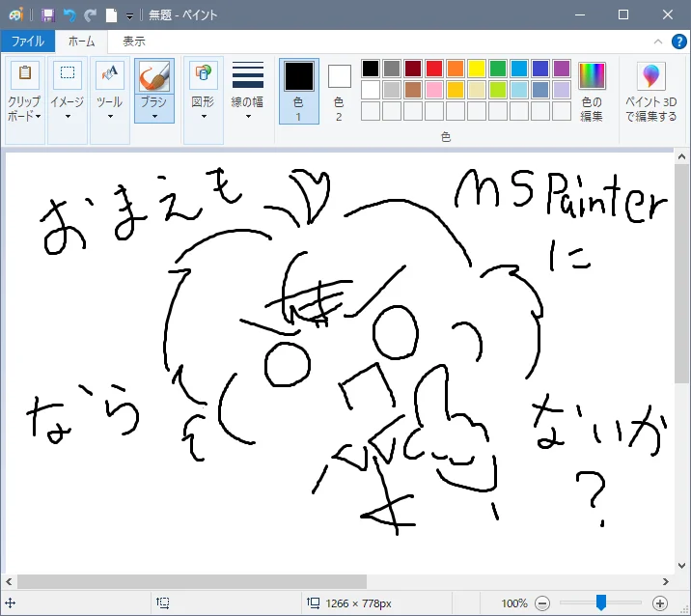Open the 線の幅 line width picker
Screen dimensions: 691x616
(x=248, y=91)
